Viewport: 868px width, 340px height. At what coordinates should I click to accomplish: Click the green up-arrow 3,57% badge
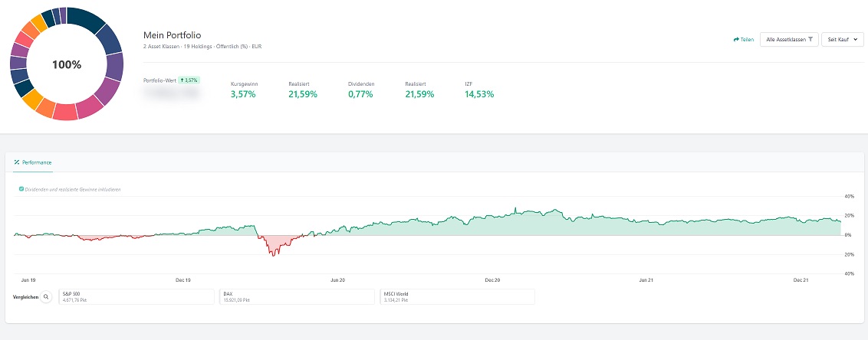pyautogui.click(x=189, y=80)
